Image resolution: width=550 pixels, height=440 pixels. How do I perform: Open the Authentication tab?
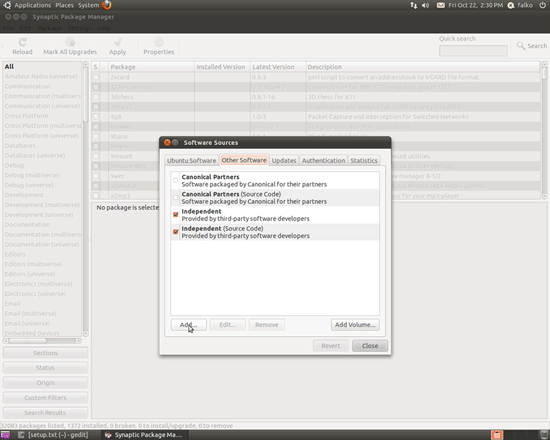[323, 160]
